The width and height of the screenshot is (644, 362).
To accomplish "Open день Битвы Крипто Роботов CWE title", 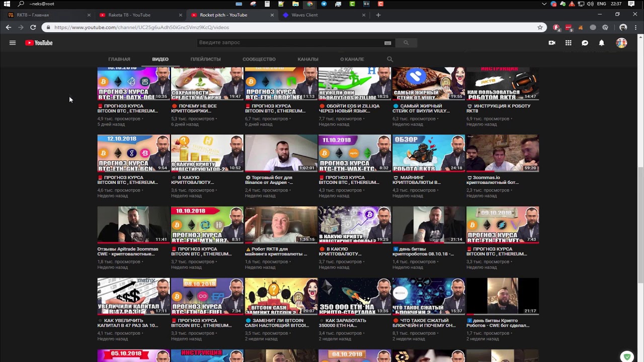I will [x=498, y=322].
